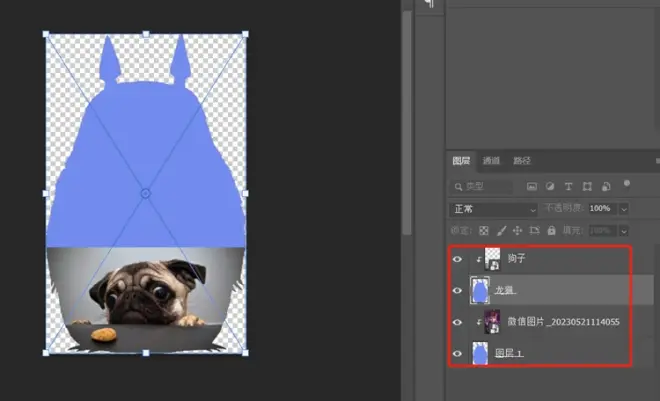Viewport: 660px width, 401px height.
Task: Open the layer type filter dropdown 类型
Action: click(482, 186)
